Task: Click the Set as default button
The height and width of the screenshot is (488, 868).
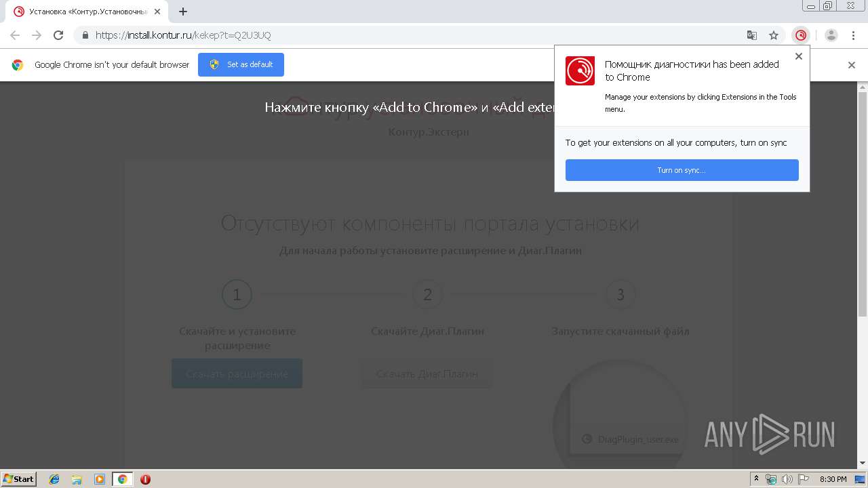Action: tap(241, 64)
